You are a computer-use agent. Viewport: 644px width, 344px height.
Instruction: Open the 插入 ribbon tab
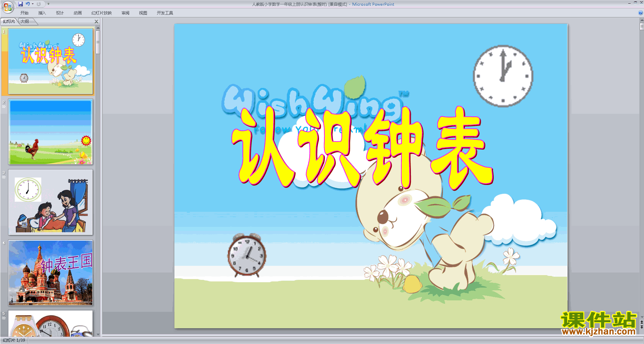[42, 13]
